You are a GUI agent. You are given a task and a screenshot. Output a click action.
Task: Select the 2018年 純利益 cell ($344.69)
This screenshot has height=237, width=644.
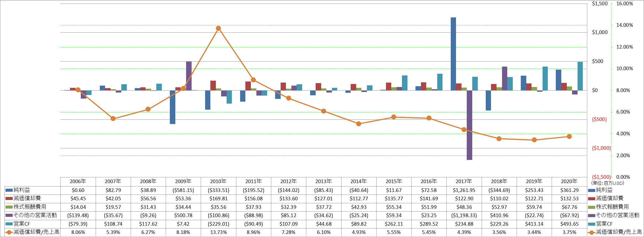[499, 190]
